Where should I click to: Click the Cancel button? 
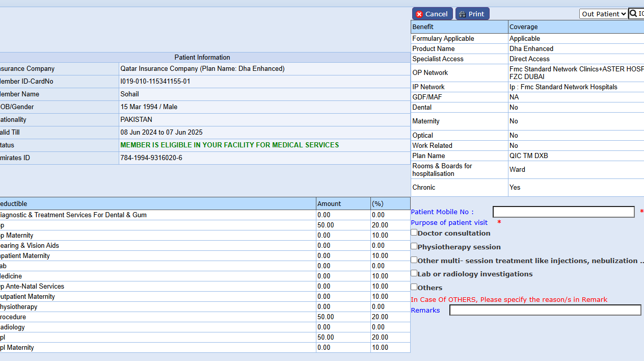point(432,14)
